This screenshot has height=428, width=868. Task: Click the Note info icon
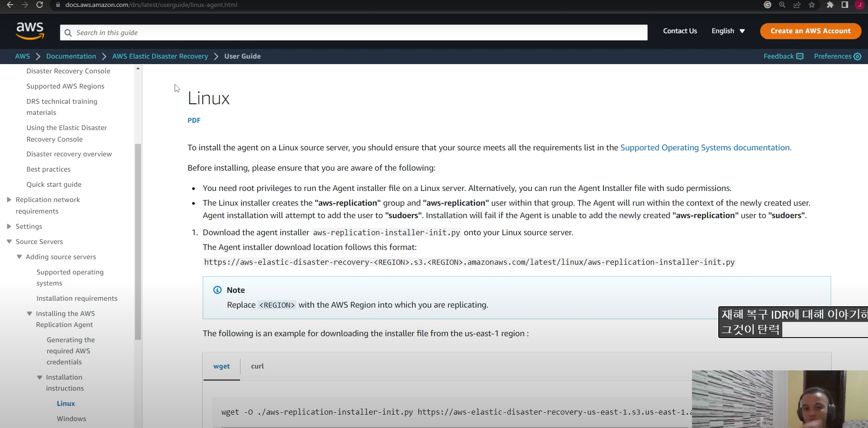pyautogui.click(x=217, y=290)
